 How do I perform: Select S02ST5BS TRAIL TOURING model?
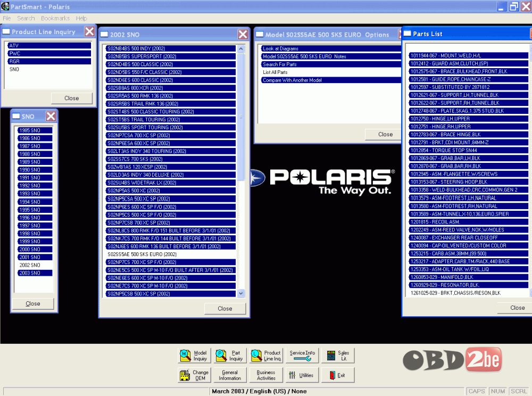(171, 119)
